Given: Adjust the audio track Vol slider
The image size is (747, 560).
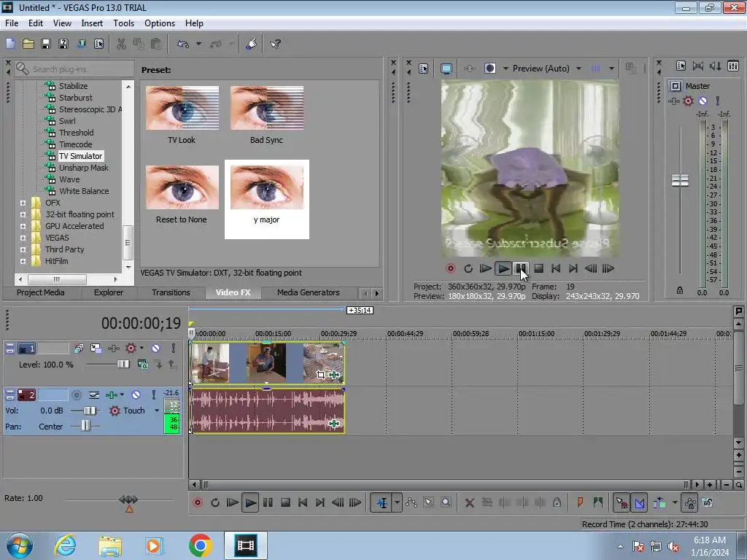Looking at the screenshot, I should [x=90, y=411].
